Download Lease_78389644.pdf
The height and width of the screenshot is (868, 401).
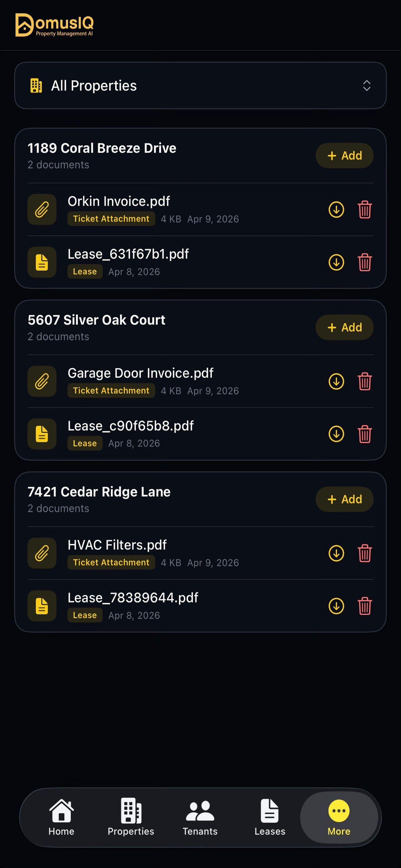[336, 606]
